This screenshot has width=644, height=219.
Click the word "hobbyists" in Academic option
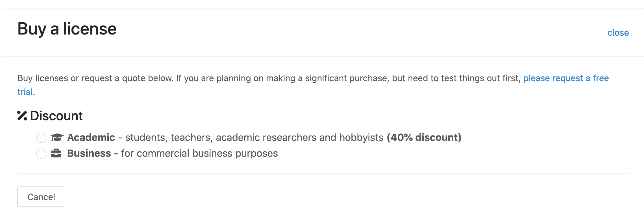(x=361, y=138)
